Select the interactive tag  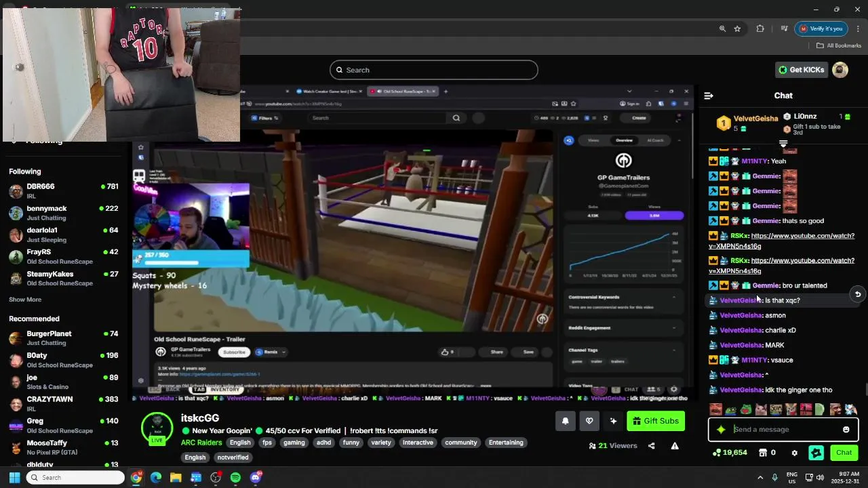pyautogui.click(x=418, y=443)
